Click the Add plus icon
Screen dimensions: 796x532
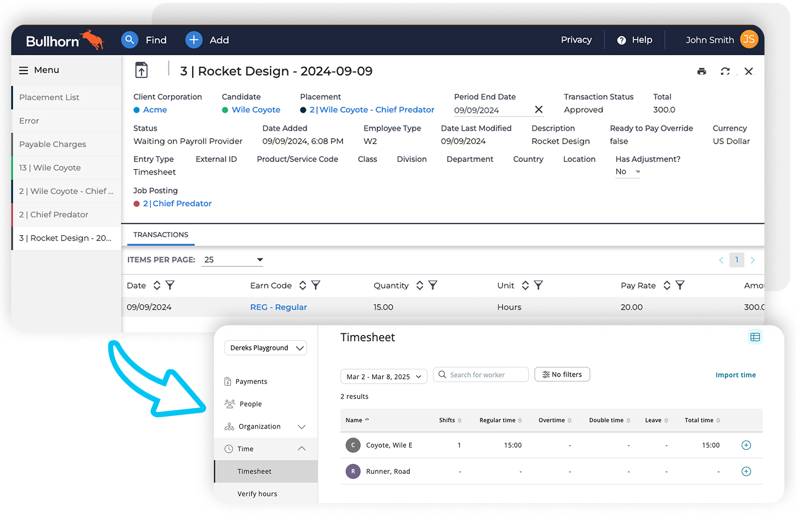pos(194,40)
